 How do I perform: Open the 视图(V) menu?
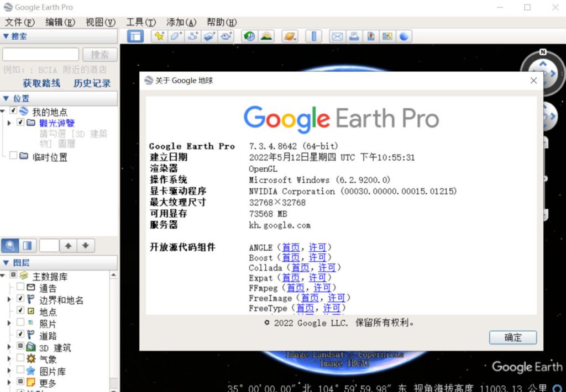tap(100, 22)
